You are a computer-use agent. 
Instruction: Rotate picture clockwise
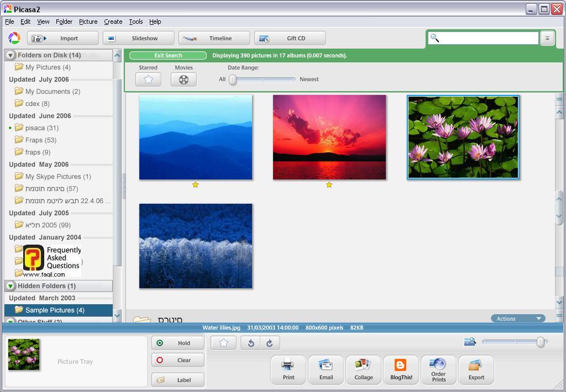pyautogui.click(x=270, y=343)
